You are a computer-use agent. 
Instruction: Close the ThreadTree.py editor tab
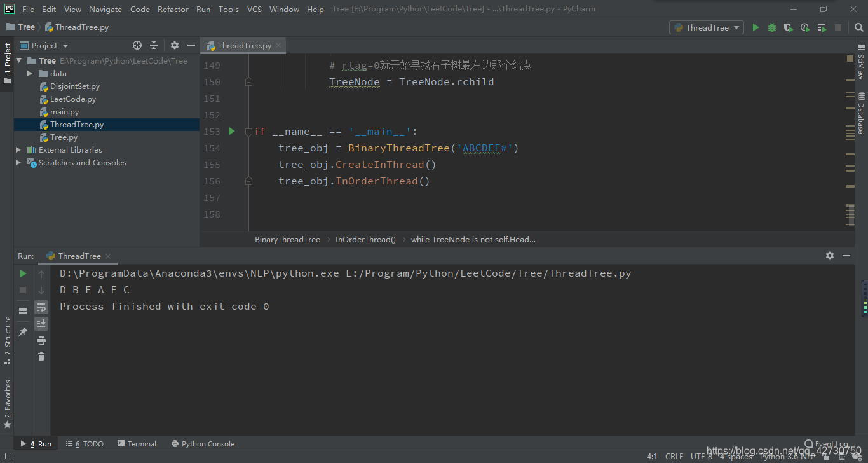pyautogui.click(x=278, y=46)
